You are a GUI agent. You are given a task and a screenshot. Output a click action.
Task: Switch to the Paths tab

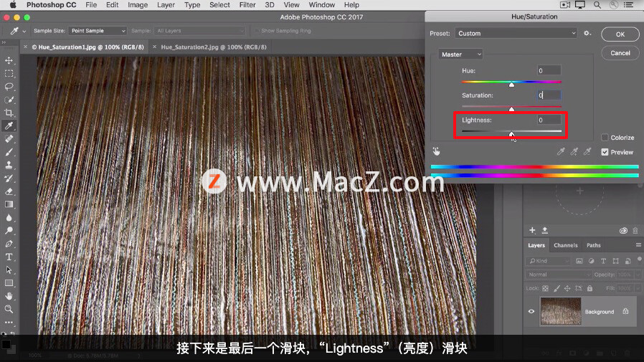click(594, 245)
